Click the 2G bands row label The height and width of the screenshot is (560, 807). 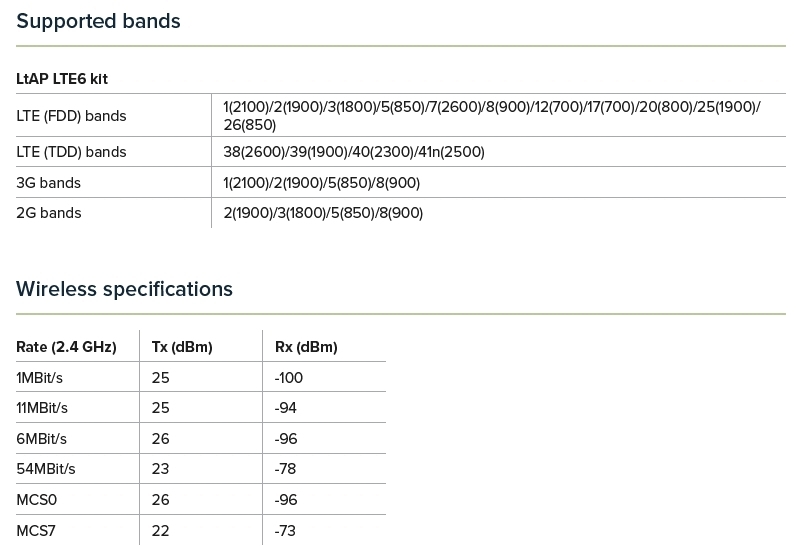(x=48, y=213)
